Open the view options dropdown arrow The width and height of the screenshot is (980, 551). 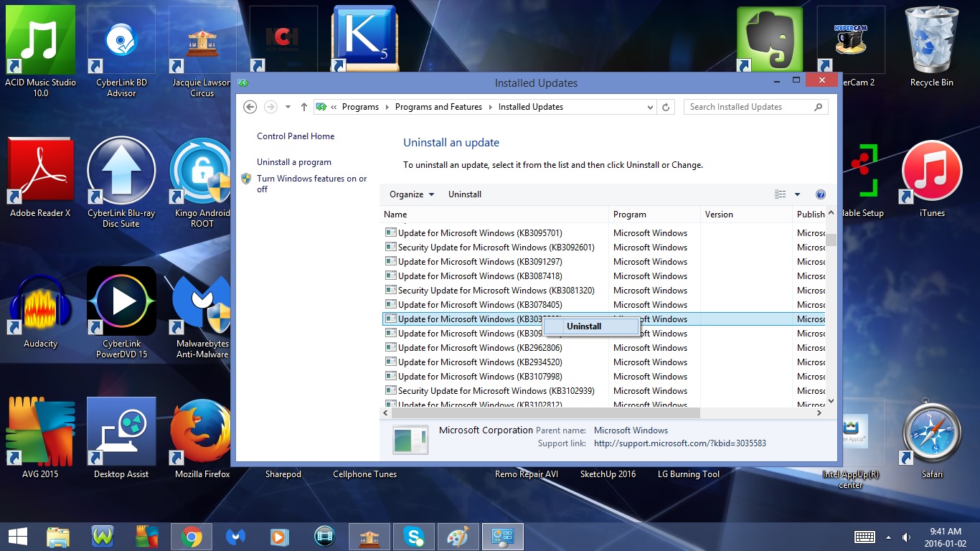click(x=797, y=194)
